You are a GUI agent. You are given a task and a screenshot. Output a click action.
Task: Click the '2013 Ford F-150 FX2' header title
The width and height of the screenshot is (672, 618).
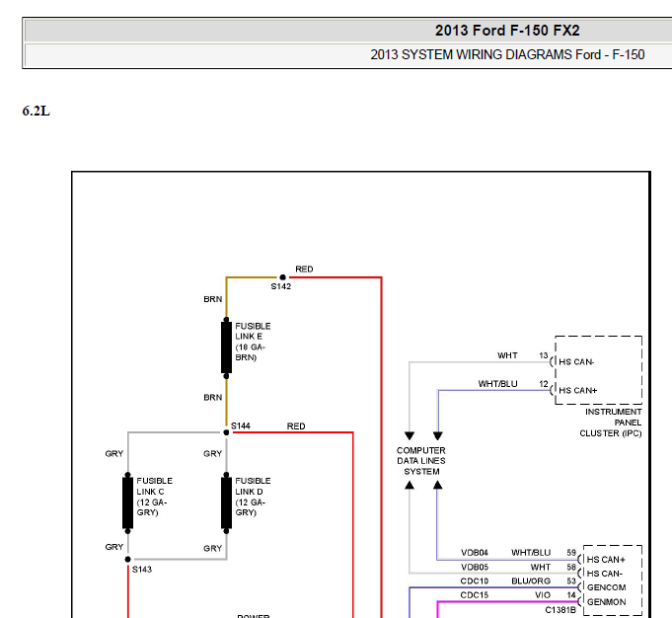(x=507, y=31)
